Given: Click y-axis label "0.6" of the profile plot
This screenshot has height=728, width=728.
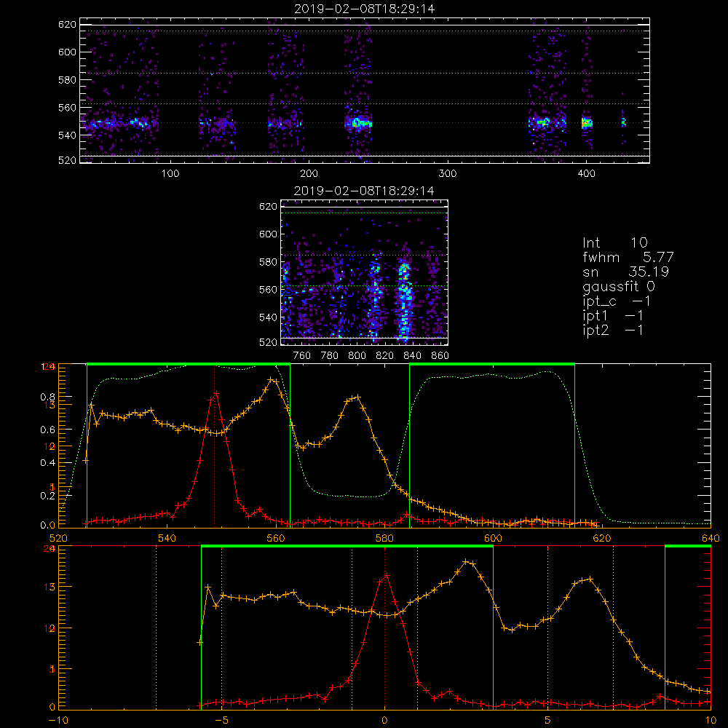Looking at the screenshot, I should (x=48, y=430).
